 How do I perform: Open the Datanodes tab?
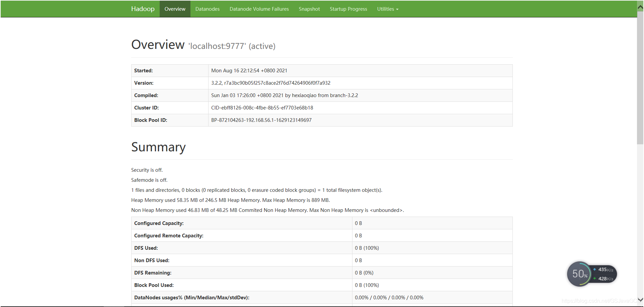click(208, 9)
